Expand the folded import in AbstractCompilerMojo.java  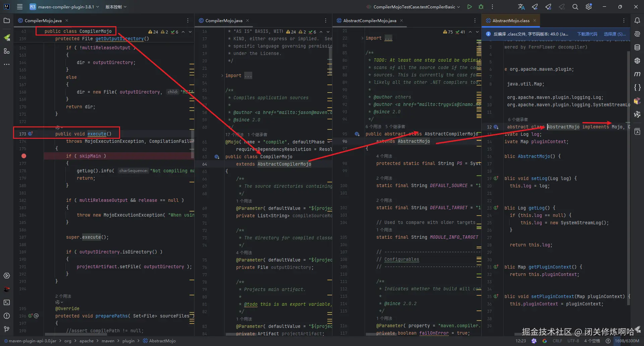click(x=362, y=38)
